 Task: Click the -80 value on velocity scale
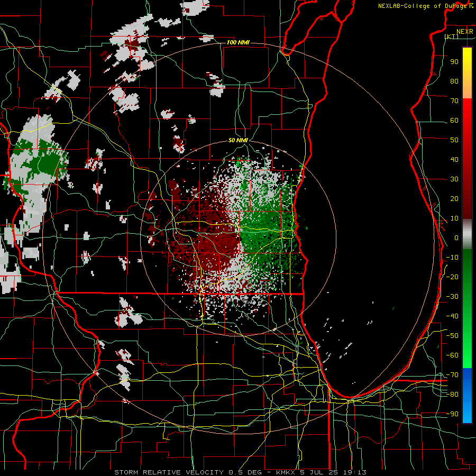pyautogui.click(x=452, y=395)
